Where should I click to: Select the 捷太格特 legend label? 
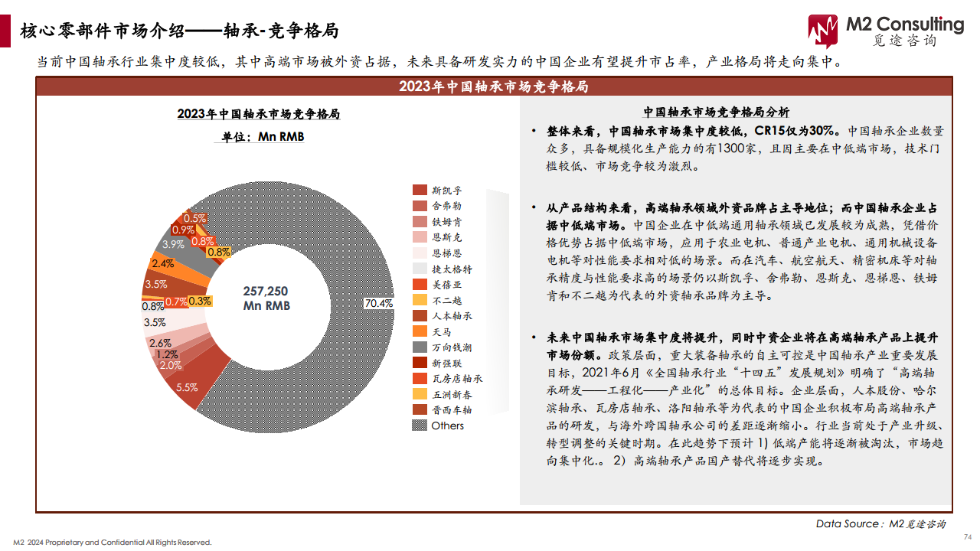452,269
